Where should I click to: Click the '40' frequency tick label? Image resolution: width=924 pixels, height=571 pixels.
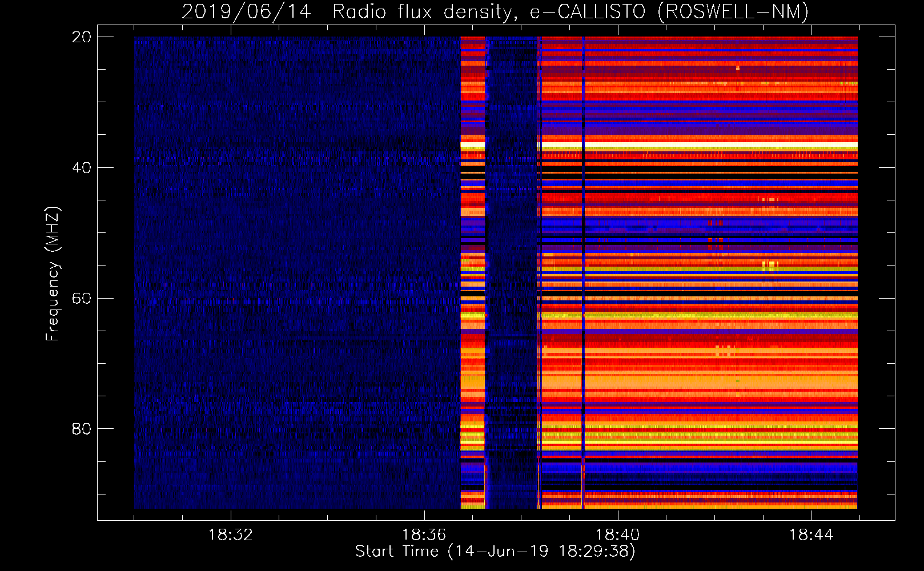pos(81,168)
